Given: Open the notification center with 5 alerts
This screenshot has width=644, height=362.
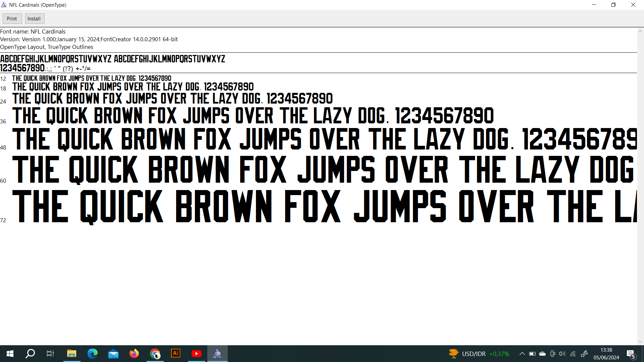Looking at the screenshot, I should (x=631, y=354).
